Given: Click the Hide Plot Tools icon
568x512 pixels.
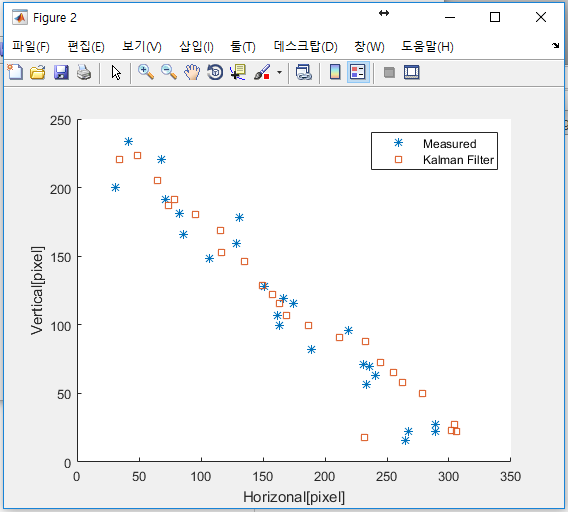Looking at the screenshot, I should coord(389,72).
